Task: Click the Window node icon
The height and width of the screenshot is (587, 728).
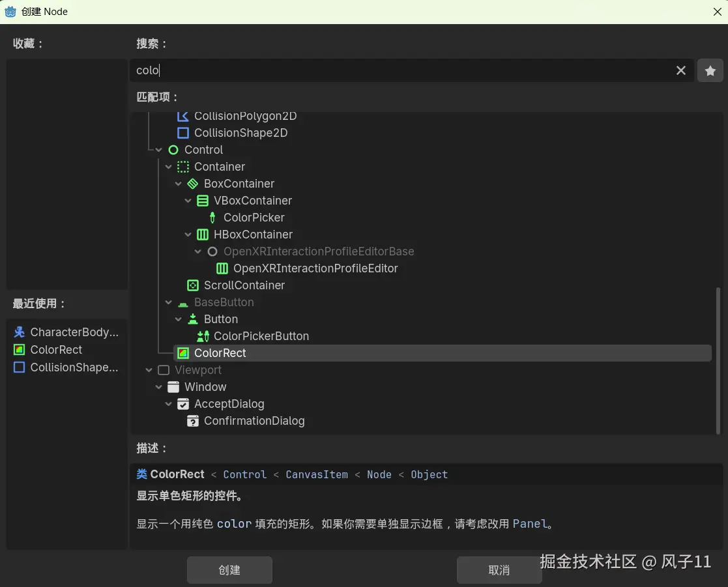Action: (173, 387)
